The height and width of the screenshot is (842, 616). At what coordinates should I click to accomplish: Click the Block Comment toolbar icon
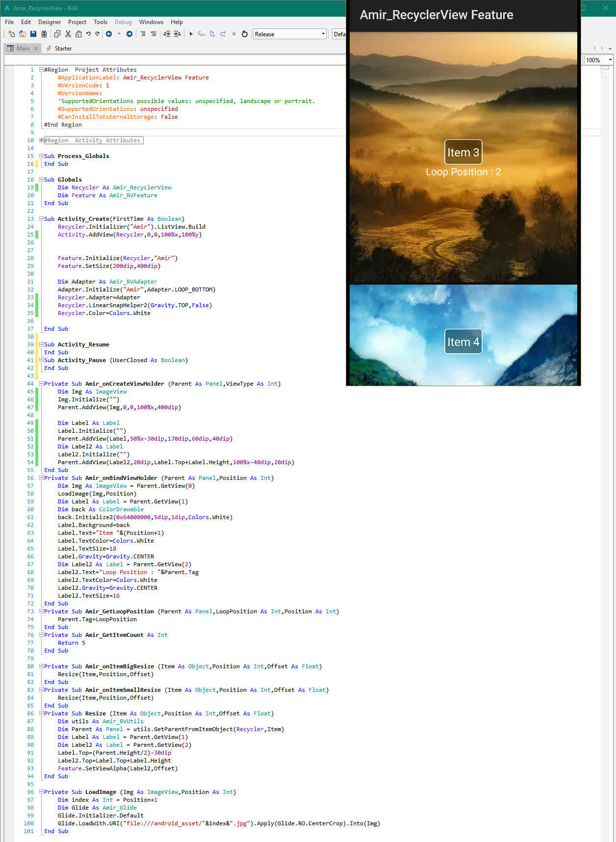[x=143, y=34]
